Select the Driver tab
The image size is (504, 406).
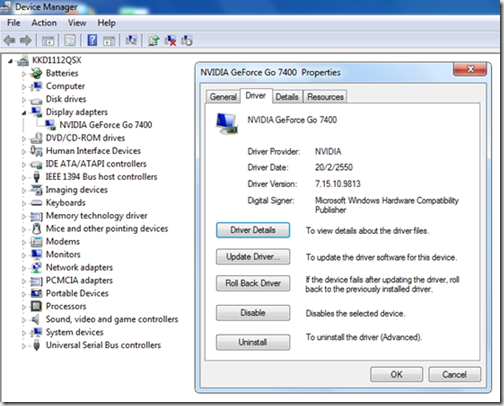coord(256,96)
